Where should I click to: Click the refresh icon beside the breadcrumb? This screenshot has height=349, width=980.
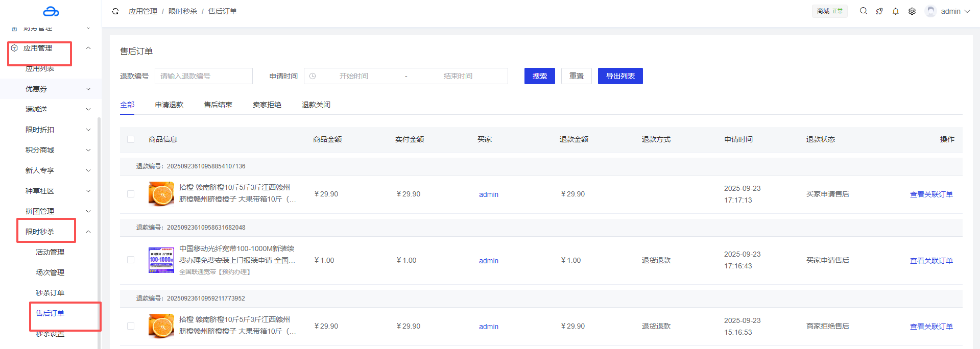click(115, 11)
